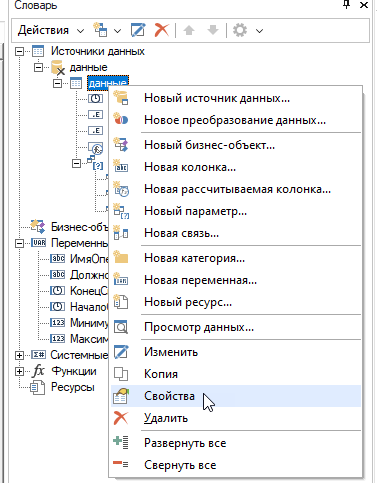This screenshot has width=377, height=483.
Task: Choose Новый ресурс… menu entry
Action: pos(236,302)
